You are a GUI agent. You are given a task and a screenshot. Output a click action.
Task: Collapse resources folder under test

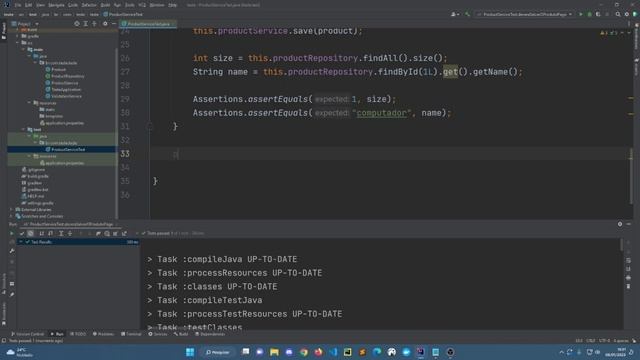[29, 156]
